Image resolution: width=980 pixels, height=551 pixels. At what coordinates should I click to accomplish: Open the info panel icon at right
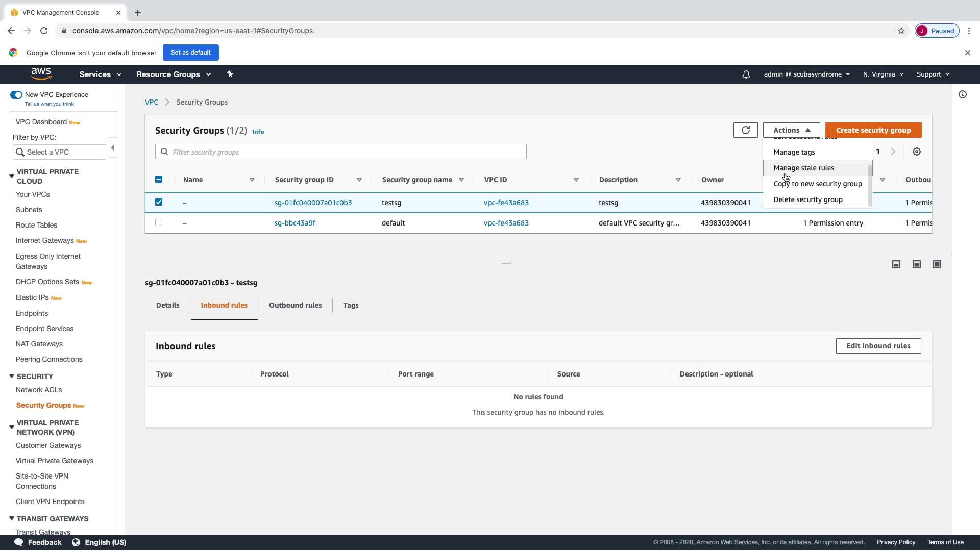click(962, 95)
